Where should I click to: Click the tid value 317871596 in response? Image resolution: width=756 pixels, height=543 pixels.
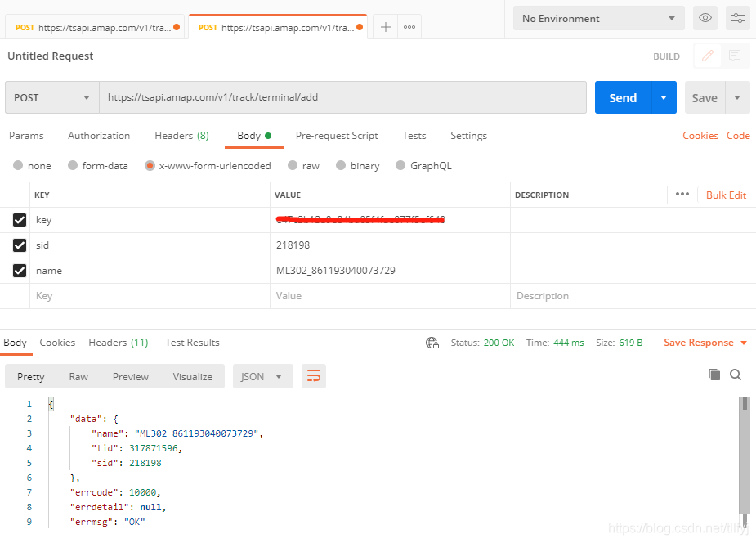coord(154,448)
